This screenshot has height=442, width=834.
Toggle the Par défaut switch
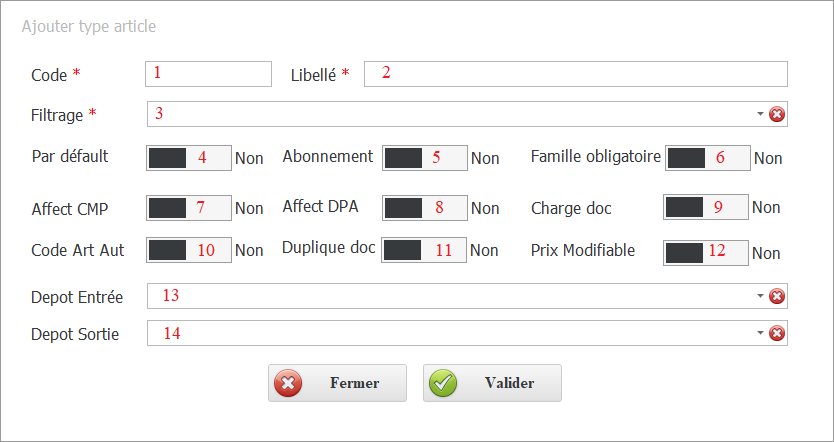point(189,157)
